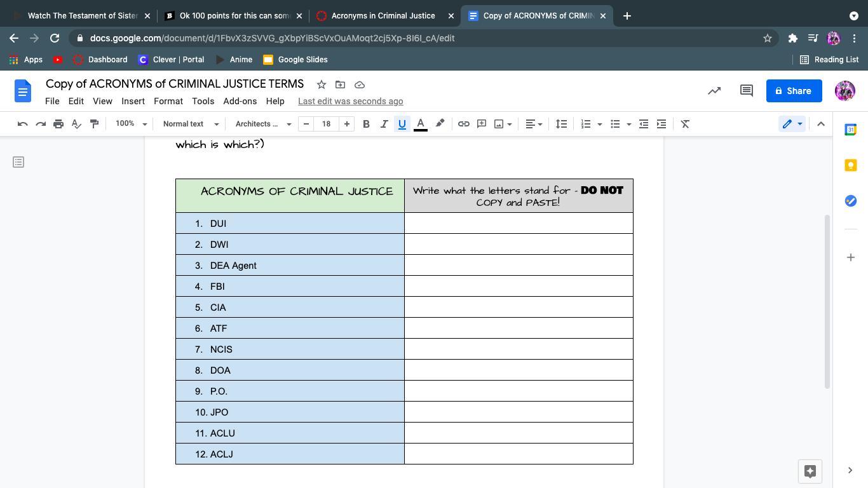
Task: Click the Share button
Action: (x=793, y=91)
